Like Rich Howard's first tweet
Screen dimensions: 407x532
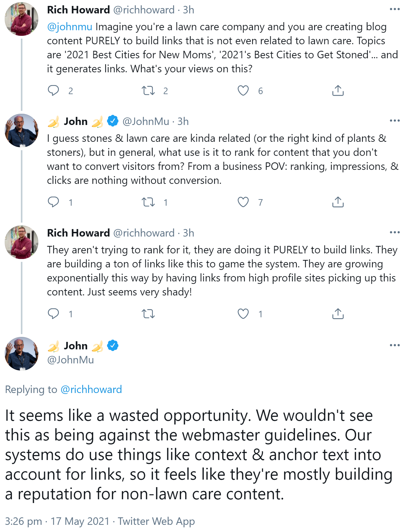coord(243,90)
